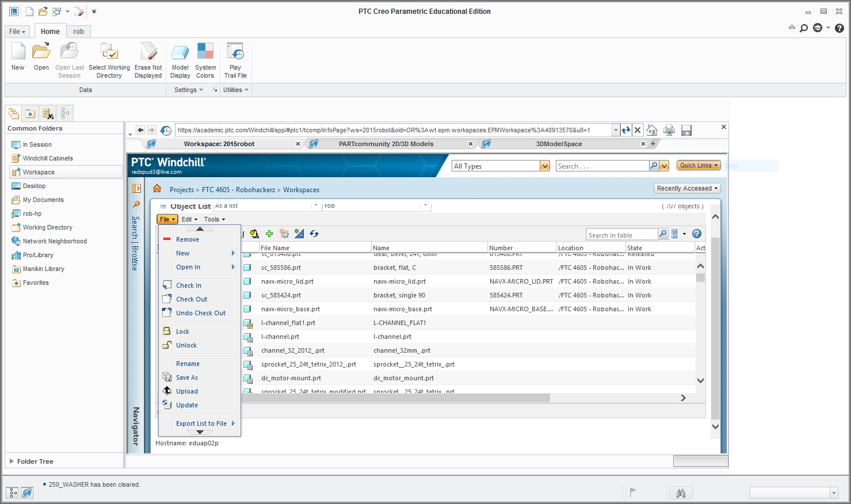The height and width of the screenshot is (504, 851).
Task: Click the Windchill Search text field
Action: tap(602, 166)
